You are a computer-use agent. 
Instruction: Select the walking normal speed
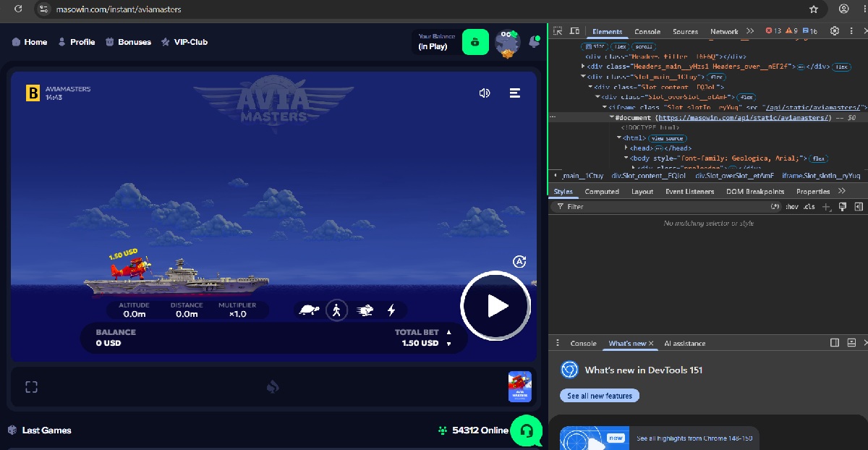(336, 310)
